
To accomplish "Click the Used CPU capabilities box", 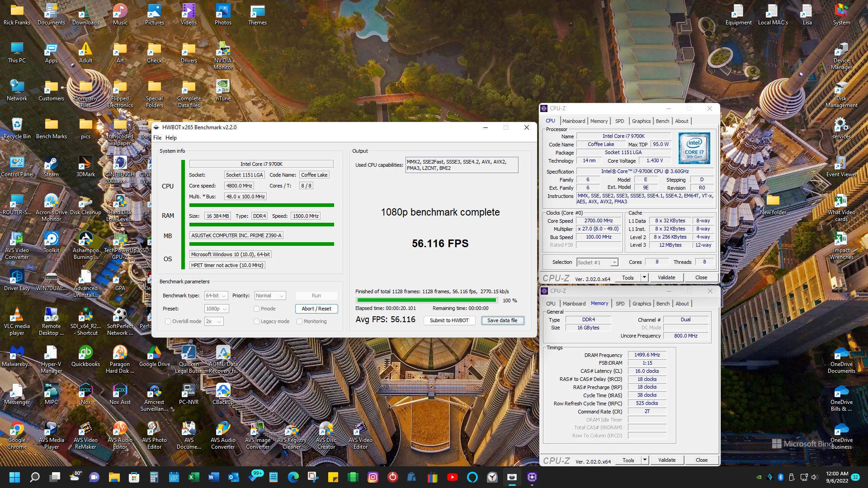I will [x=462, y=165].
